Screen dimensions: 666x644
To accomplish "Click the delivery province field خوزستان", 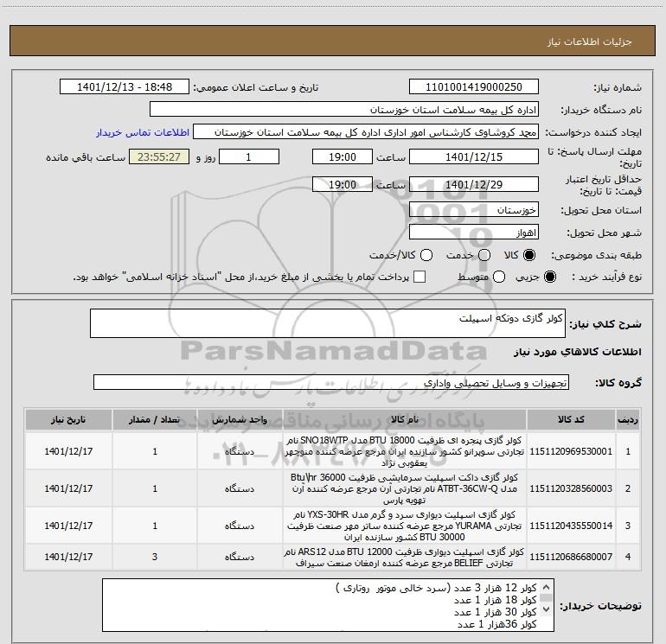I will point(474,210).
